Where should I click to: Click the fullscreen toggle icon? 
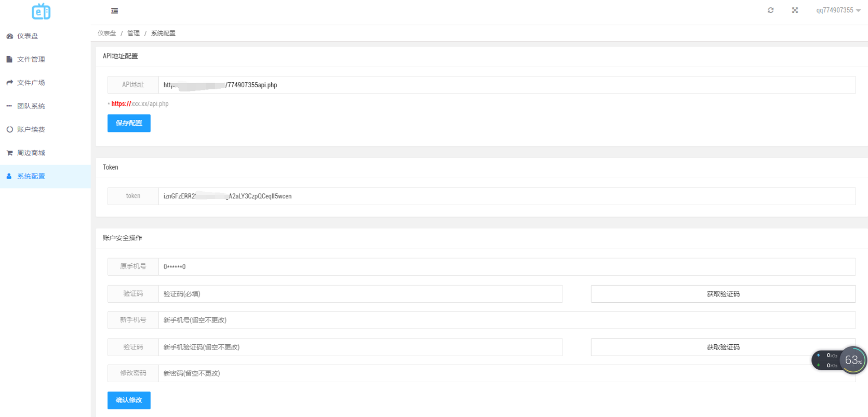[795, 10]
